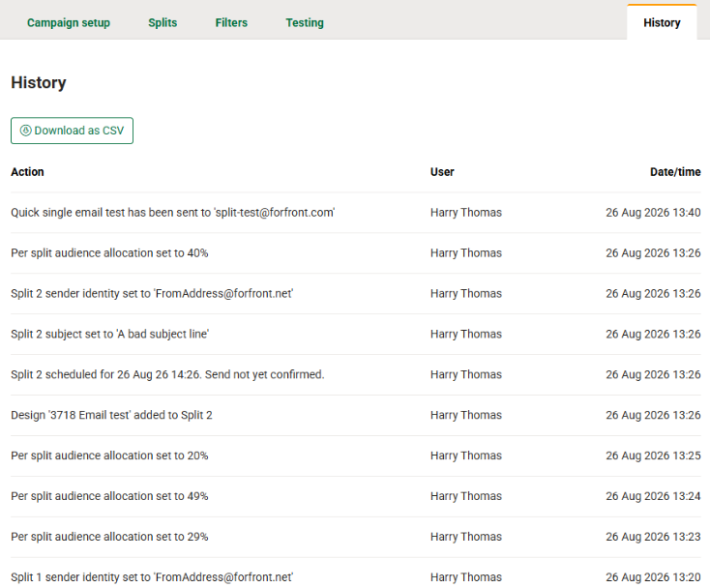Image resolution: width=710 pixels, height=588 pixels.
Task: Click 'Per split audience allocation set to 49%'
Action: point(109,496)
